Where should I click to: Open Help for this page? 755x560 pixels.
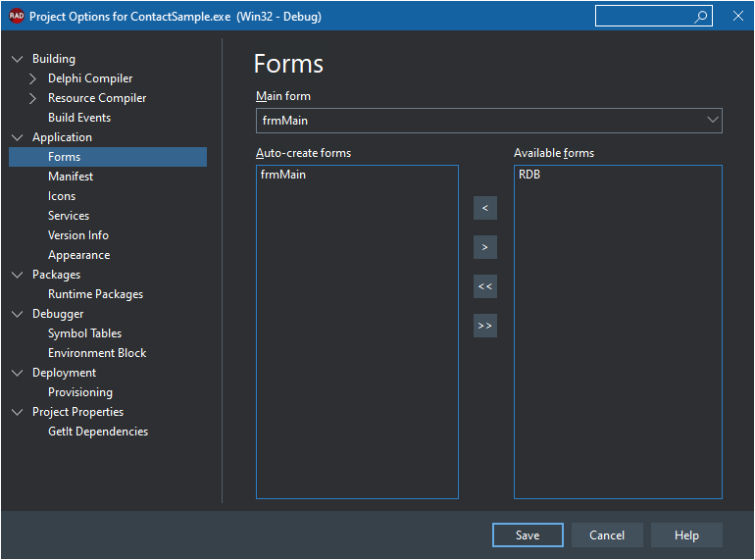(x=686, y=535)
